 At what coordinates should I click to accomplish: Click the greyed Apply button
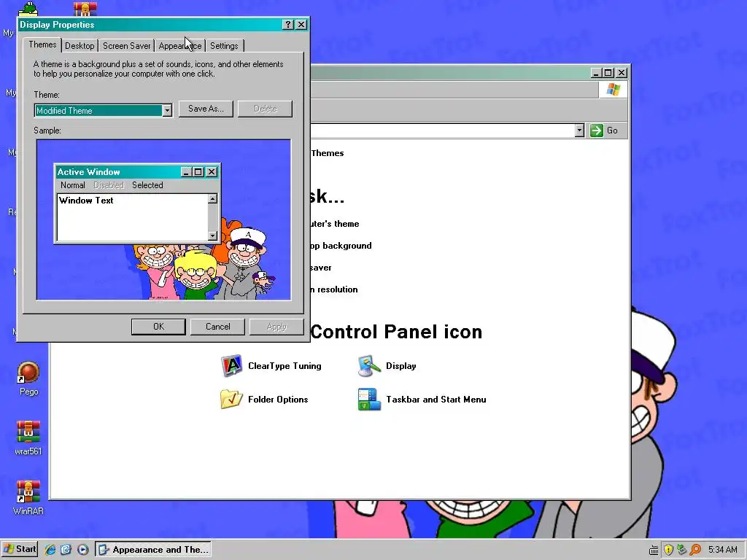coord(276,327)
